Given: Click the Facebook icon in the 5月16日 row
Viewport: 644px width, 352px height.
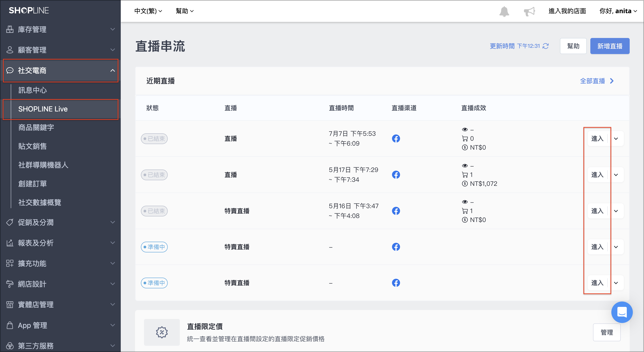Looking at the screenshot, I should pos(396,211).
